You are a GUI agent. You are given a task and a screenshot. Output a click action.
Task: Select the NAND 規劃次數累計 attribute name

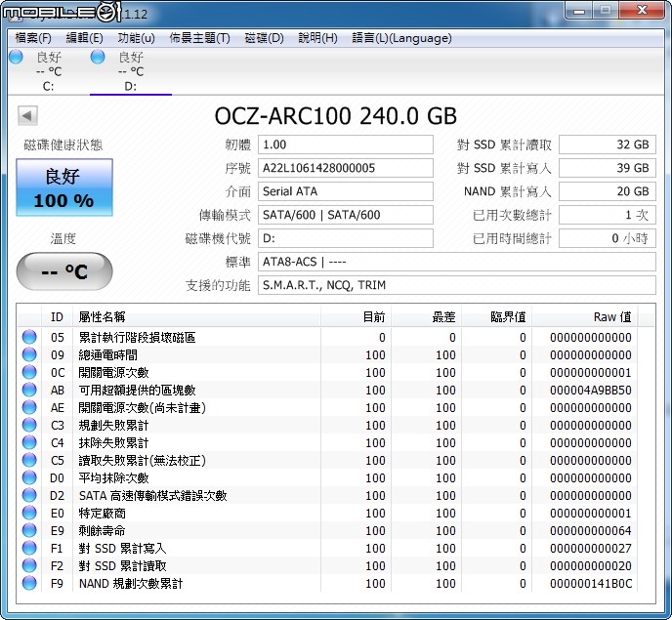click(x=131, y=584)
